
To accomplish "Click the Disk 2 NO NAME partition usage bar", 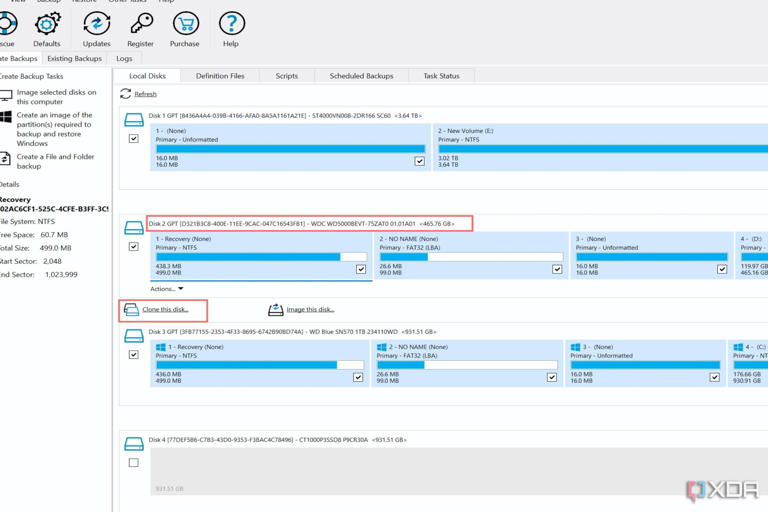I will pos(471,257).
